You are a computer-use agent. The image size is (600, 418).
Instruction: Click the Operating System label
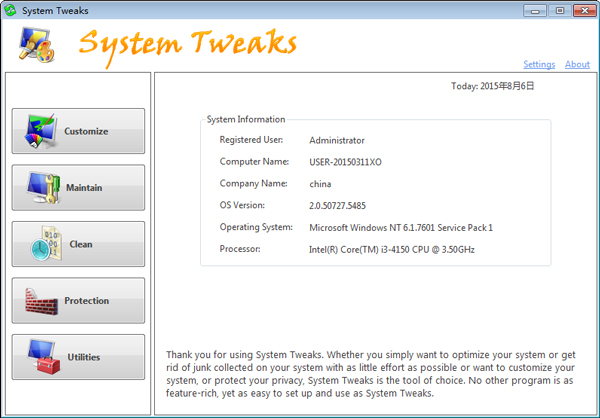click(256, 227)
